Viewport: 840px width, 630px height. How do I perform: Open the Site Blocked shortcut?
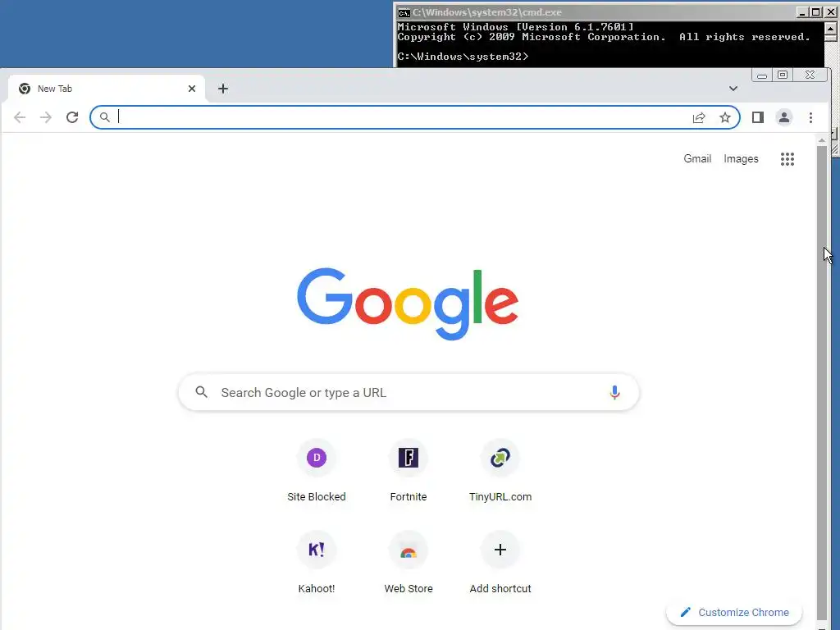pyautogui.click(x=317, y=471)
